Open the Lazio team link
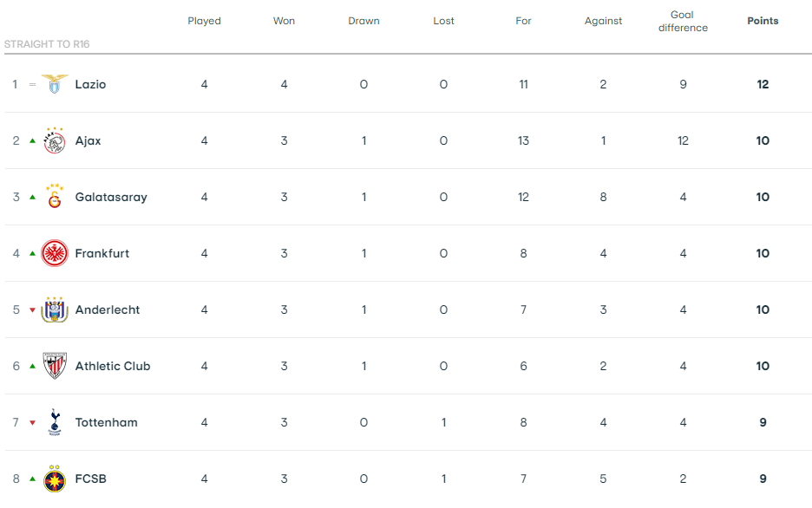The width and height of the screenshot is (812, 508). click(90, 84)
